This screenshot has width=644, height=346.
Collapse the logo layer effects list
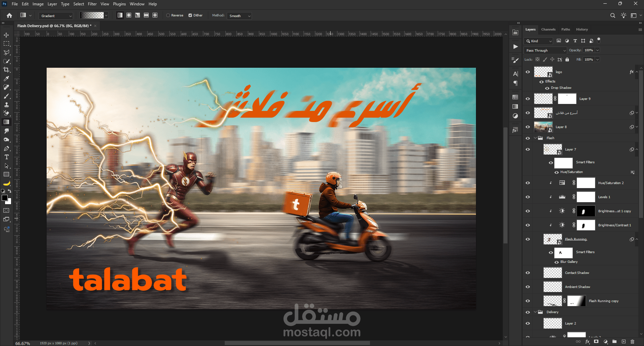637,72
